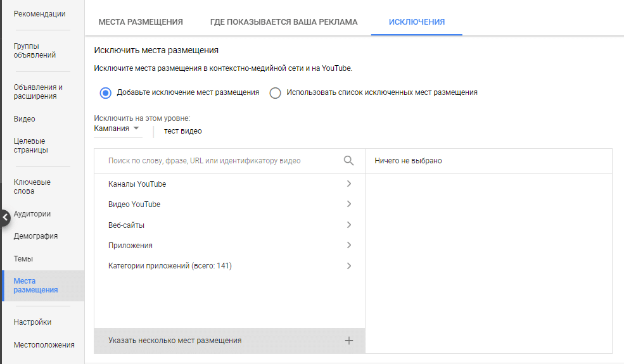This screenshot has width=624, height=364.
Task: Click Ничего не выбрано text
Action: pos(409,161)
